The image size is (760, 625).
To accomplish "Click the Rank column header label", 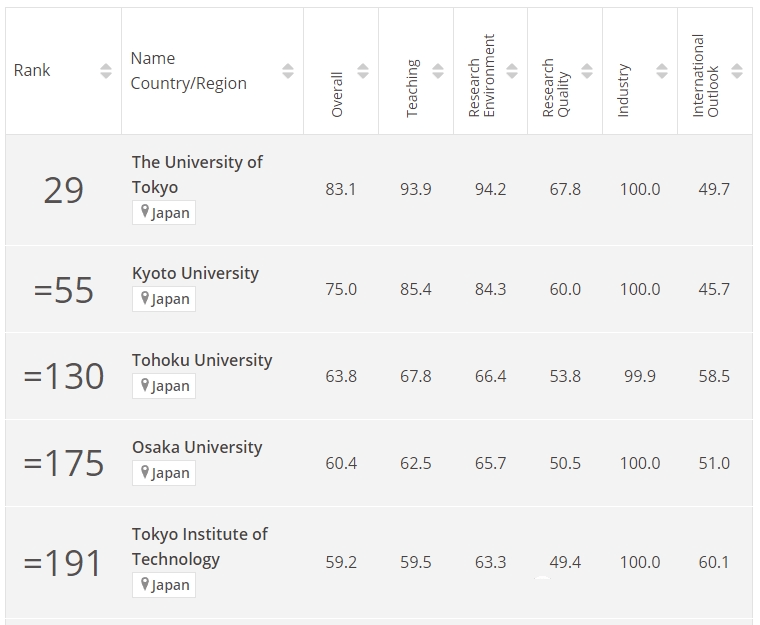I will [x=32, y=71].
